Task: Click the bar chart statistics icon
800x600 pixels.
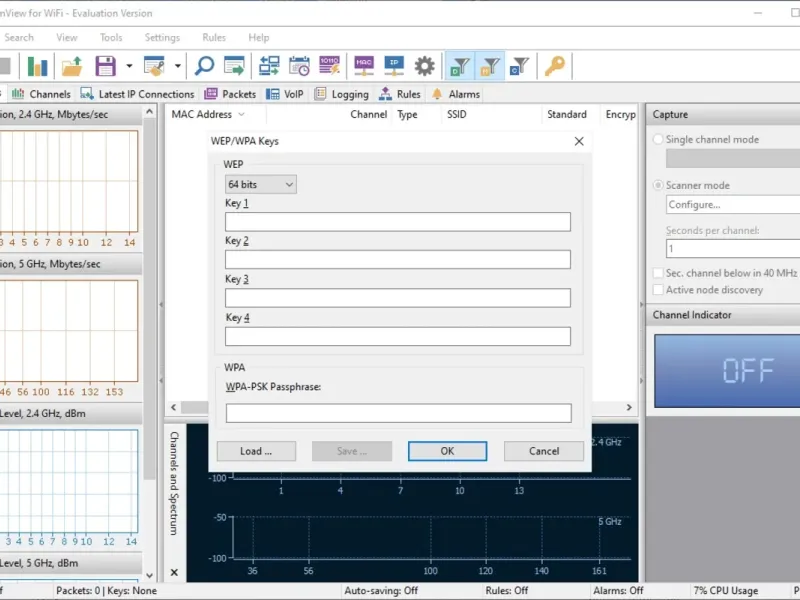Action: pos(38,67)
